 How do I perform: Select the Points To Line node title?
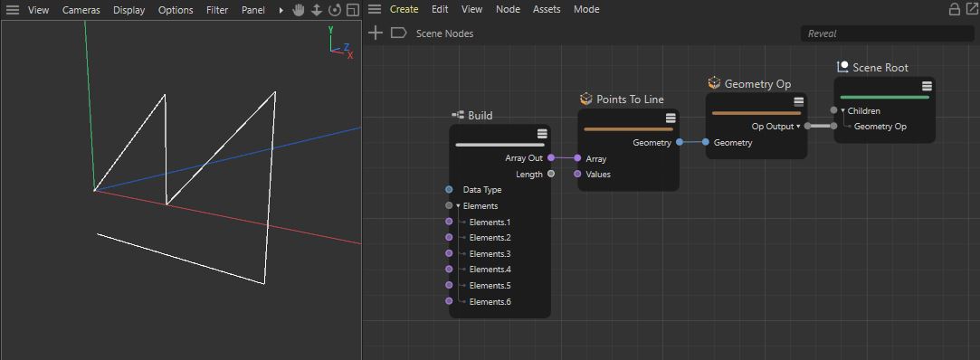coord(630,99)
